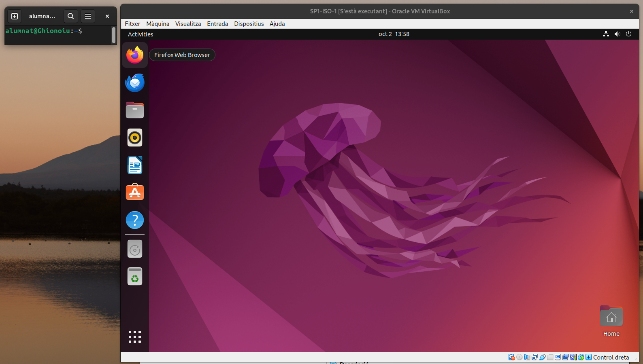Open LibreOffice Writer from the dock
The image size is (643, 364).
point(135,165)
